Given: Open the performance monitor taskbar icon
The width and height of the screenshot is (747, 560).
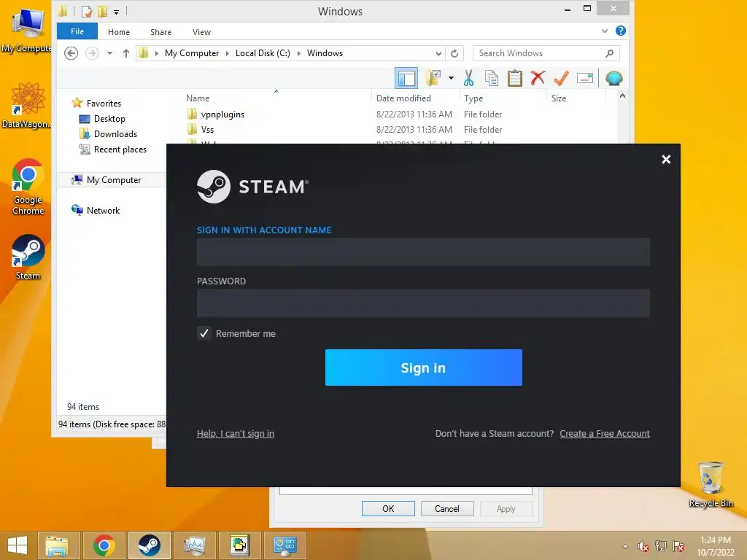Looking at the screenshot, I should (x=194, y=545).
